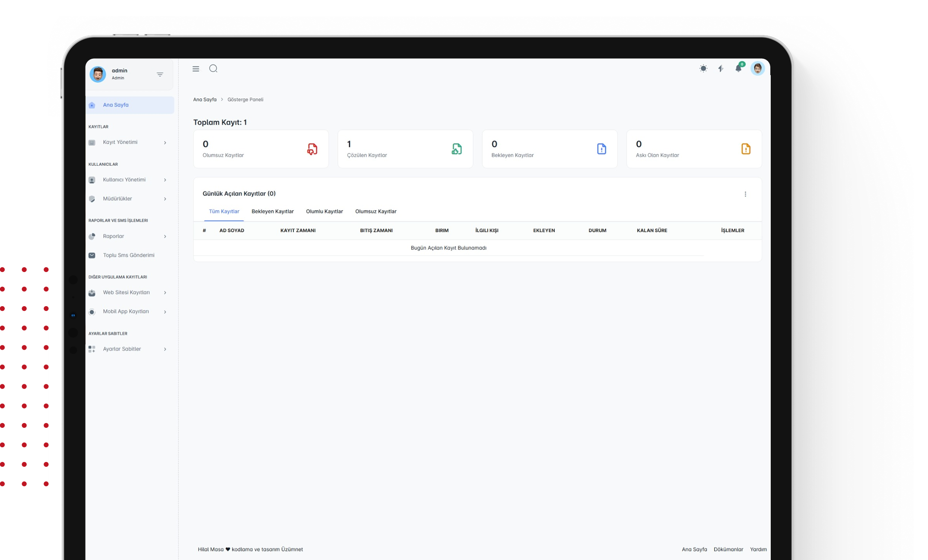The width and height of the screenshot is (928, 560).
Task: Click the Ayarlar Sabitler grid icon
Action: tap(92, 349)
